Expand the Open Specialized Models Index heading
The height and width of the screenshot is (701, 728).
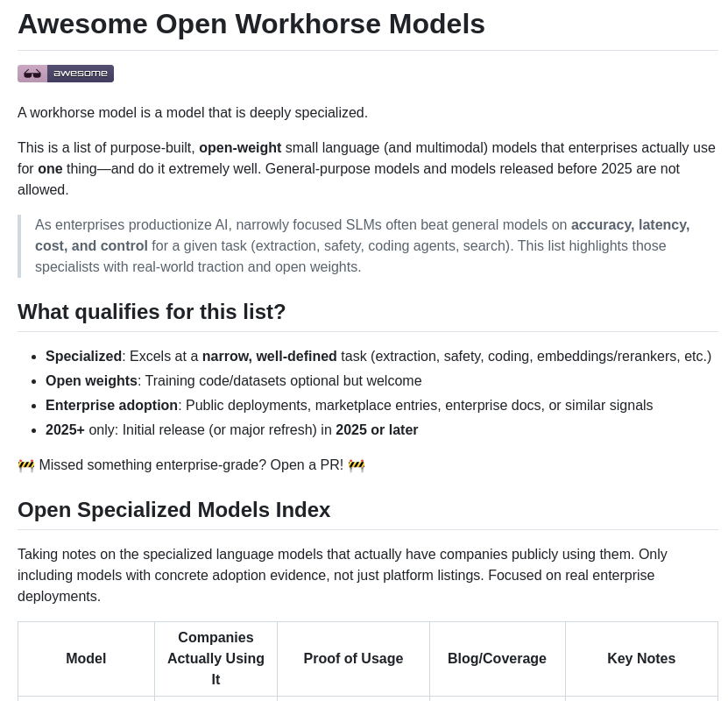coord(173,509)
